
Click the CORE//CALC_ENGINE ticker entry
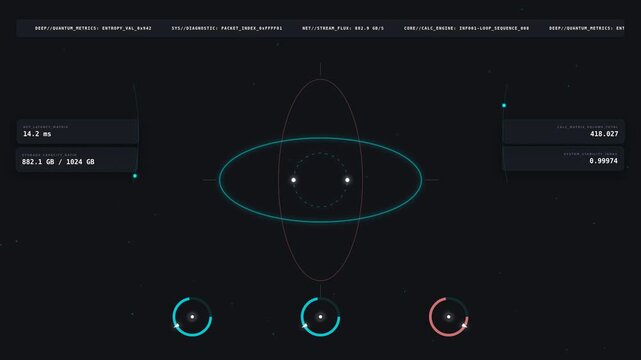pos(466,28)
